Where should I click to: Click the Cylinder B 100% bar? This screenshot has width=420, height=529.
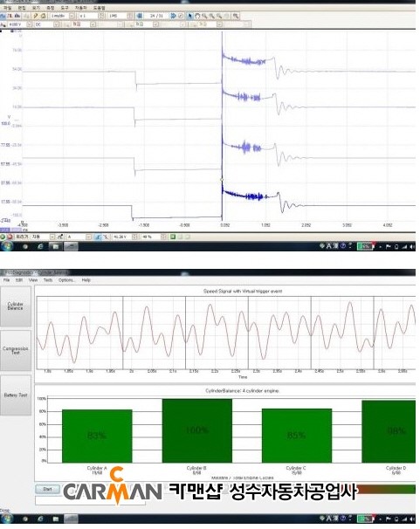[197, 430]
